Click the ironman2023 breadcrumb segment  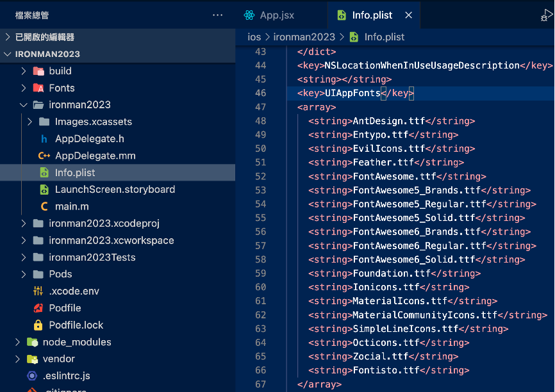304,37
